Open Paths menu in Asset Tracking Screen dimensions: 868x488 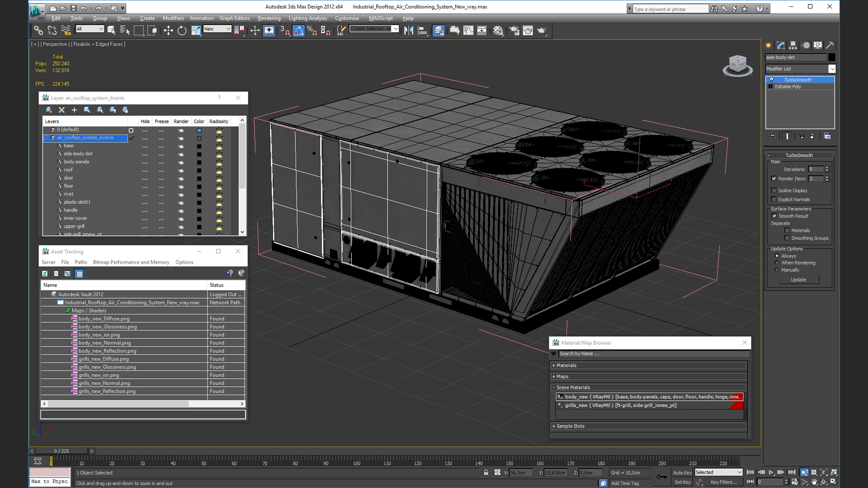[81, 262]
